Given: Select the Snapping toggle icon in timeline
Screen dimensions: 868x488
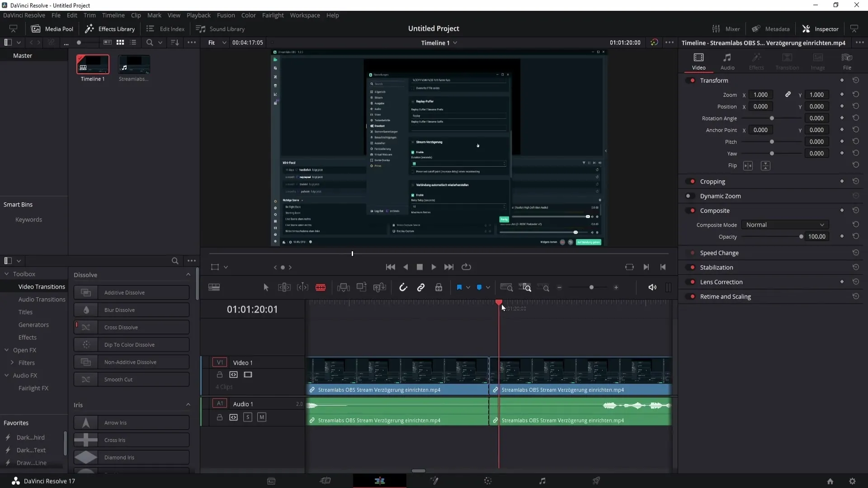Looking at the screenshot, I should click(x=403, y=288).
